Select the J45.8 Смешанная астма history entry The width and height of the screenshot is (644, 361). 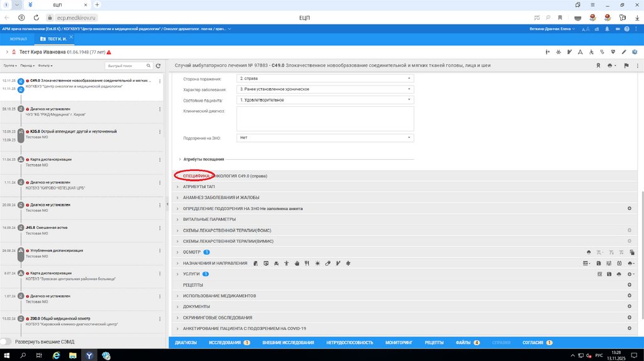pyautogui.click(x=82, y=230)
